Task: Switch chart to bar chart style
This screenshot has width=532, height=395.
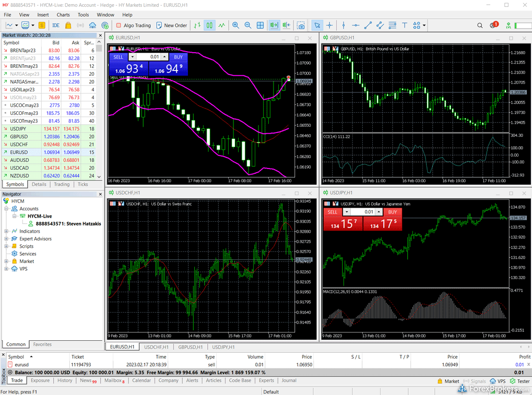Action: [197, 26]
